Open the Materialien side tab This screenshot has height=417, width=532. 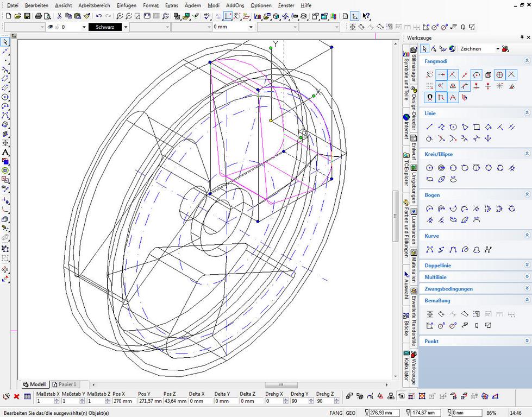pyautogui.click(x=414, y=266)
